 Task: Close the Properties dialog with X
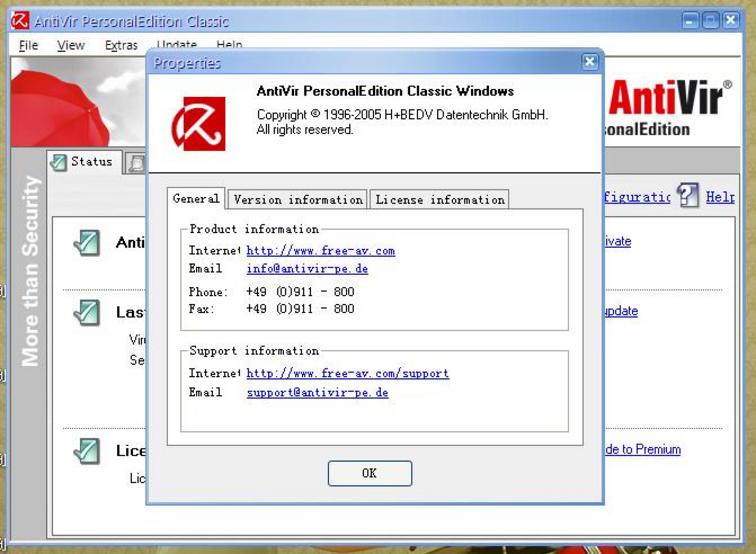[589, 62]
